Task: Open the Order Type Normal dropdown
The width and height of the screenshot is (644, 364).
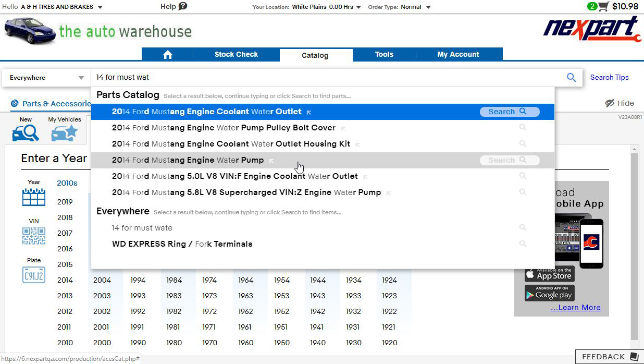Action: pyautogui.click(x=415, y=7)
